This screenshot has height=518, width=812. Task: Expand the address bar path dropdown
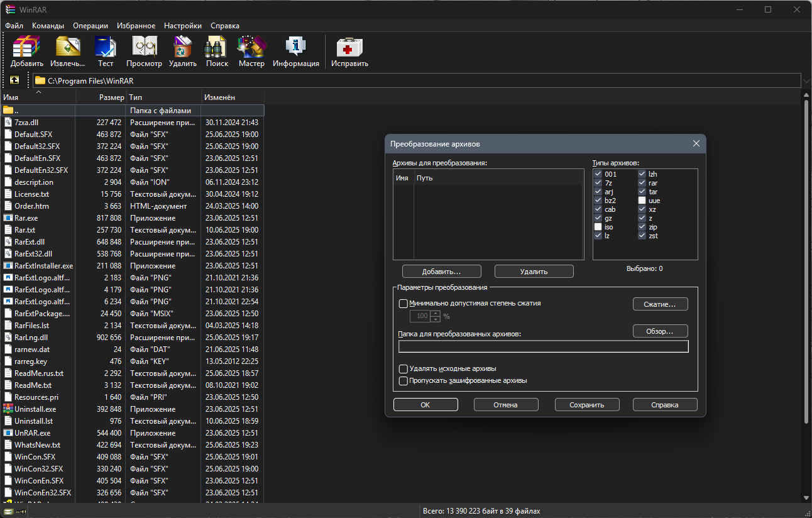coord(806,80)
